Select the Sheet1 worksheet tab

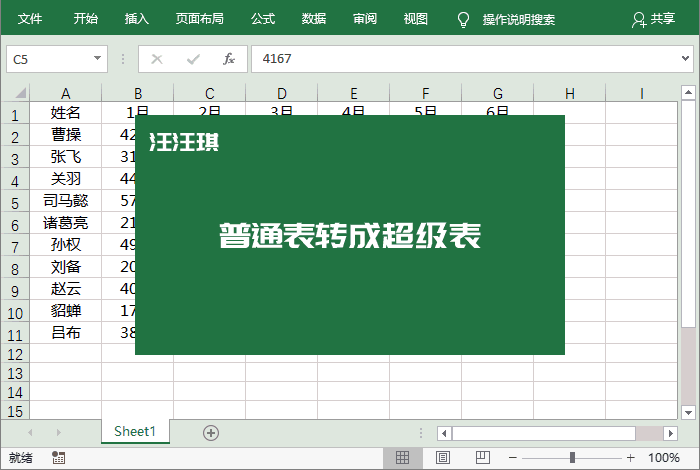tap(135, 431)
